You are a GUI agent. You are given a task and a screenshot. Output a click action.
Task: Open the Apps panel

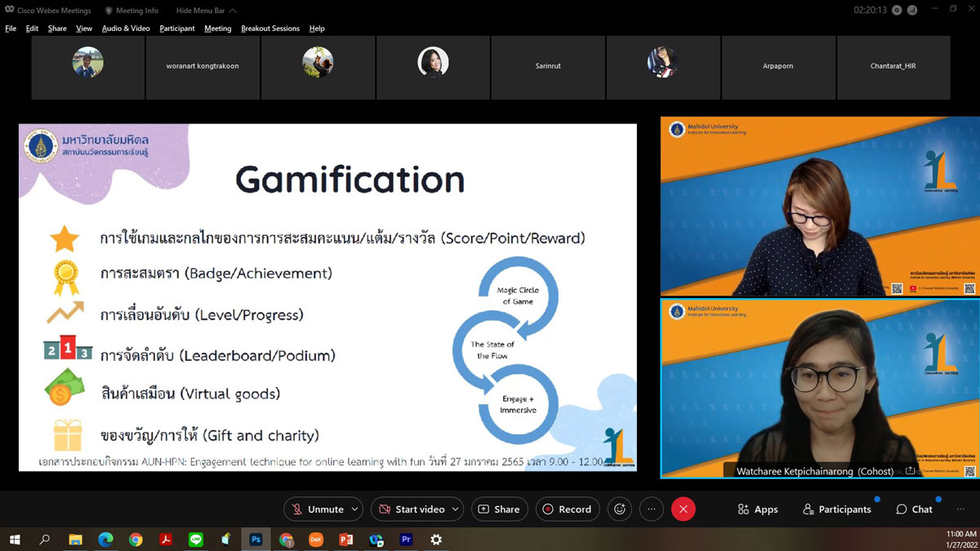757,509
